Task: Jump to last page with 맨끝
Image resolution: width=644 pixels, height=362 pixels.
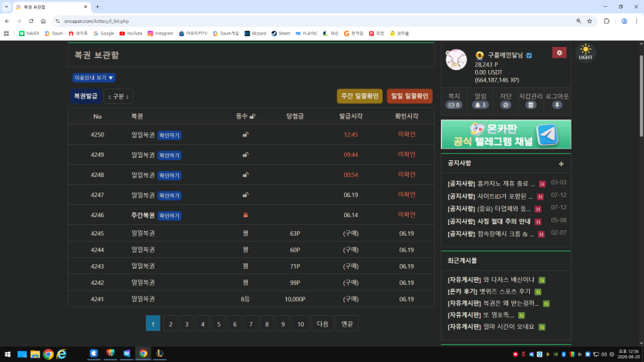Action: tap(347, 323)
